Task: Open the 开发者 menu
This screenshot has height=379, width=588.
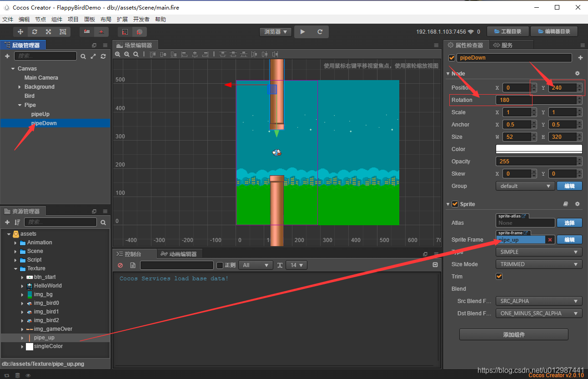Action: click(141, 20)
